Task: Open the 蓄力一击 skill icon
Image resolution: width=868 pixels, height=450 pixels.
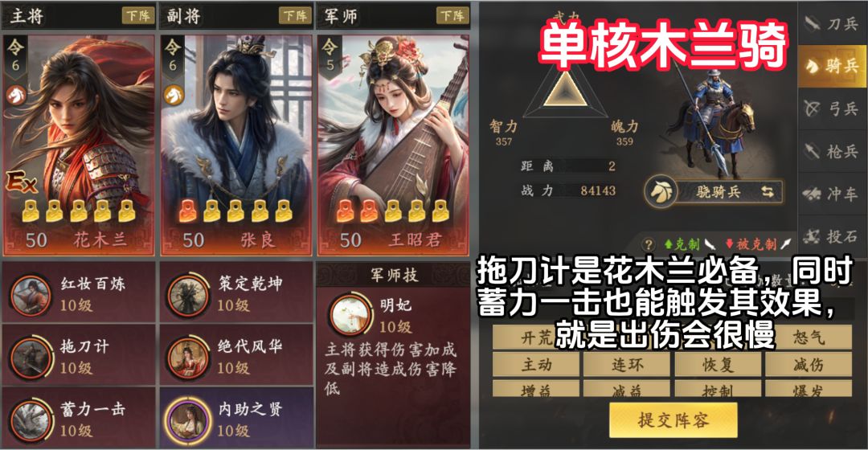Action: pyautogui.click(x=31, y=420)
